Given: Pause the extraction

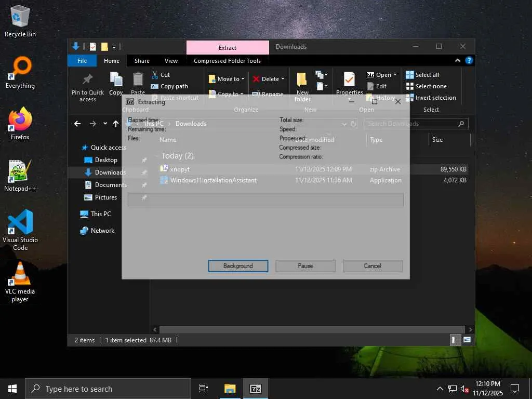Looking at the screenshot, I should 305,266.
